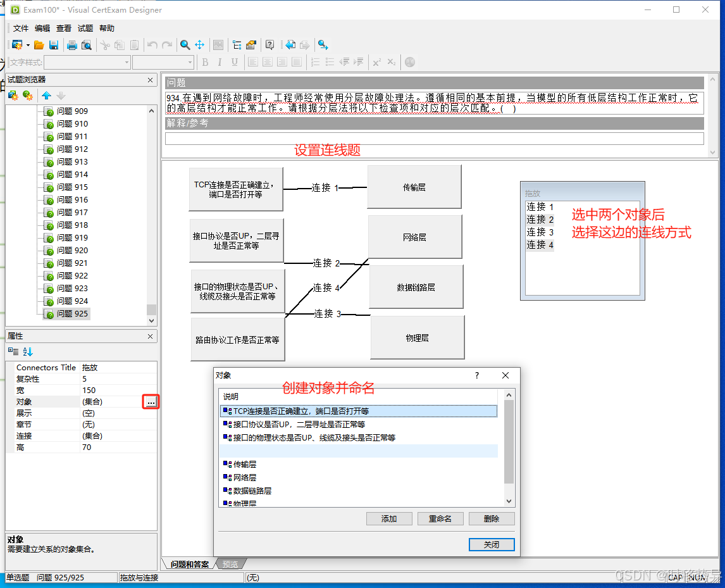Toggle Bold formatting

tap(206, 62)
